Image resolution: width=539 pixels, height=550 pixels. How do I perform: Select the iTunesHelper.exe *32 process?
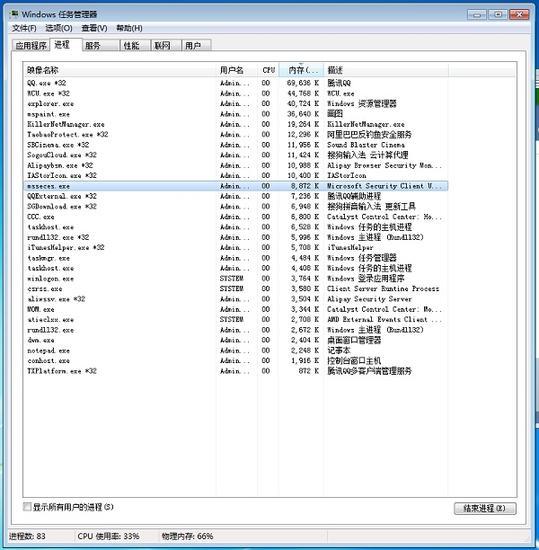(x=236, y=248)
